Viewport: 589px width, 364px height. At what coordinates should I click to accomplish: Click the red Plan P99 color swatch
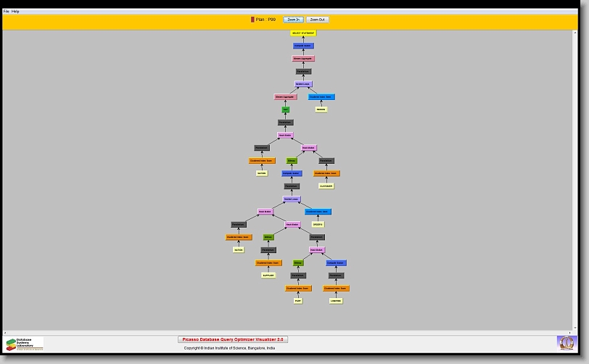(252, 20)
